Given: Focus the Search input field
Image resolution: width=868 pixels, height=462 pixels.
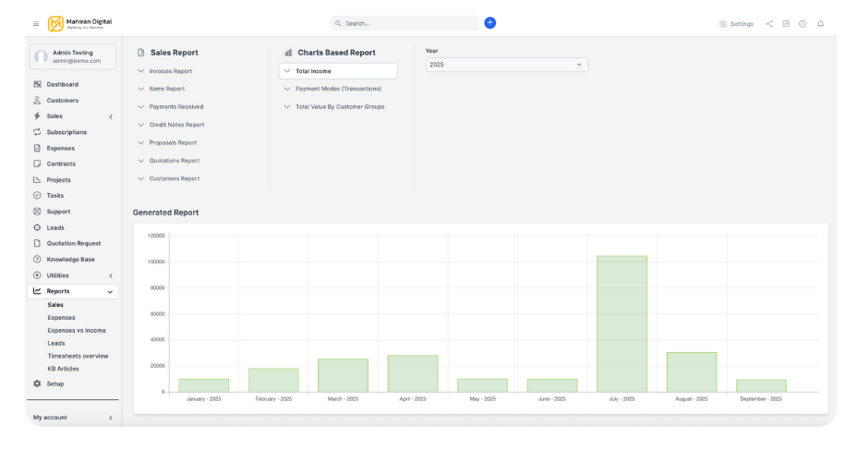Looking at the screenshot, I should 404,23.
